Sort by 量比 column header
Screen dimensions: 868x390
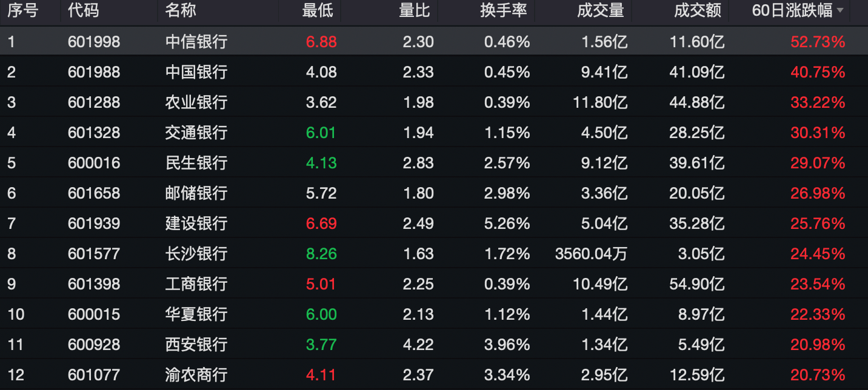[415, 10]
